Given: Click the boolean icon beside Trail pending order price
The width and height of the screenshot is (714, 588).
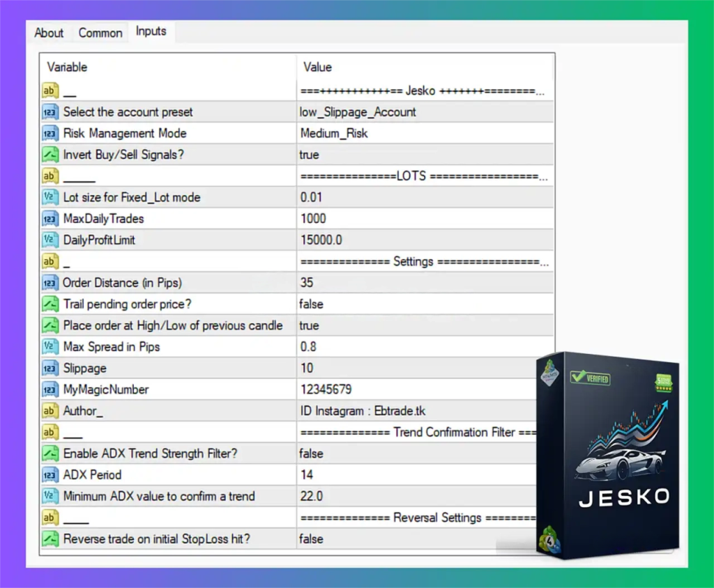Looking at the screenshot, I should click(49, 304).
